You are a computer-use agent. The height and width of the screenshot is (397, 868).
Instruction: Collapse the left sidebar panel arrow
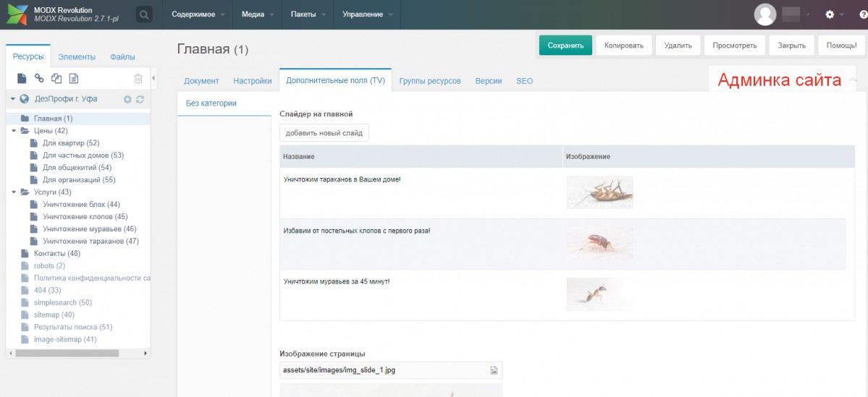[x=153, y=78]
